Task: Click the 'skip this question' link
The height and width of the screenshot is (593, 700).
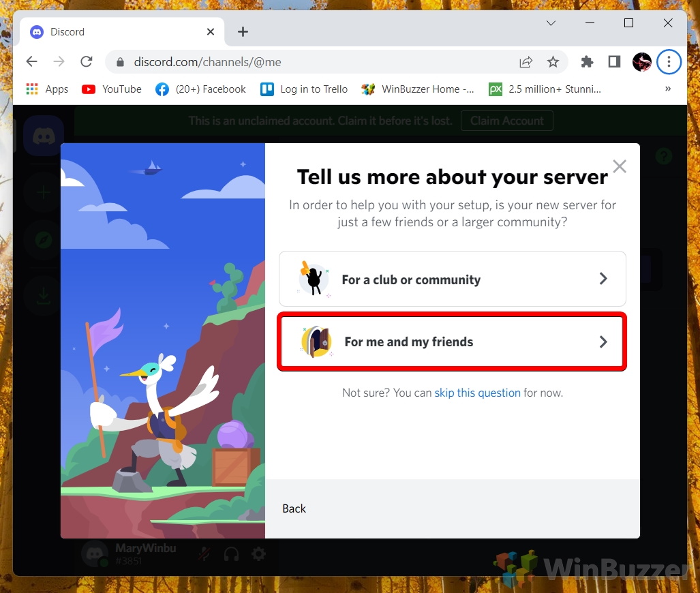Action: (x=477, y=393)
